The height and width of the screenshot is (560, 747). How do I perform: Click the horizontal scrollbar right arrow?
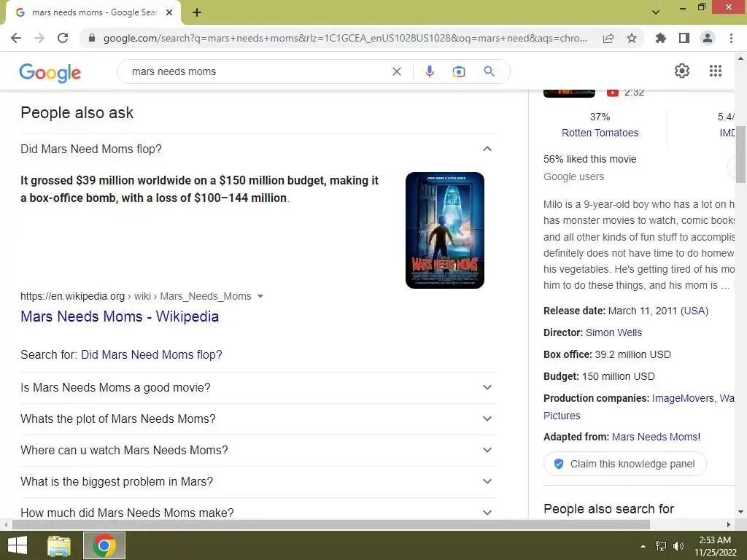pyautogui.click(x=729, y=525)
